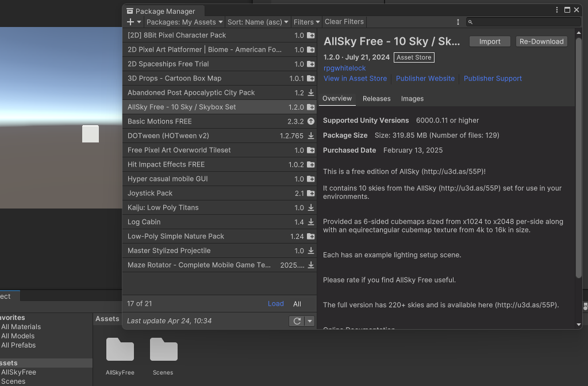Open the Scenes folder thumbnail

pos(163,350)
